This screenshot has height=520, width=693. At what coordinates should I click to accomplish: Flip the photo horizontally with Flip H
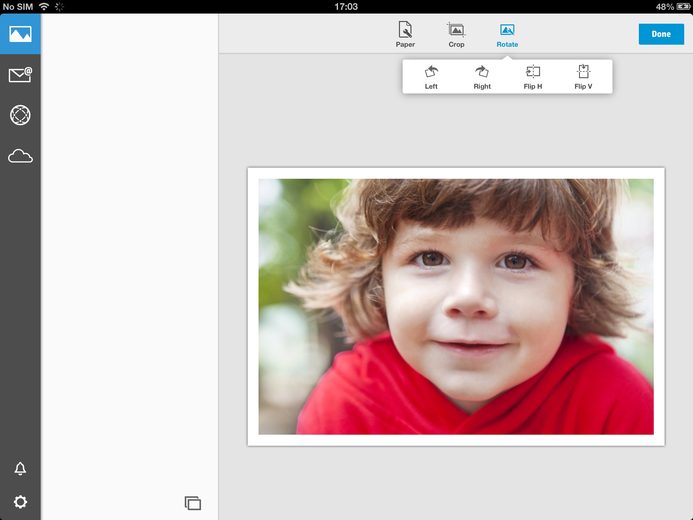coord(533,77)
